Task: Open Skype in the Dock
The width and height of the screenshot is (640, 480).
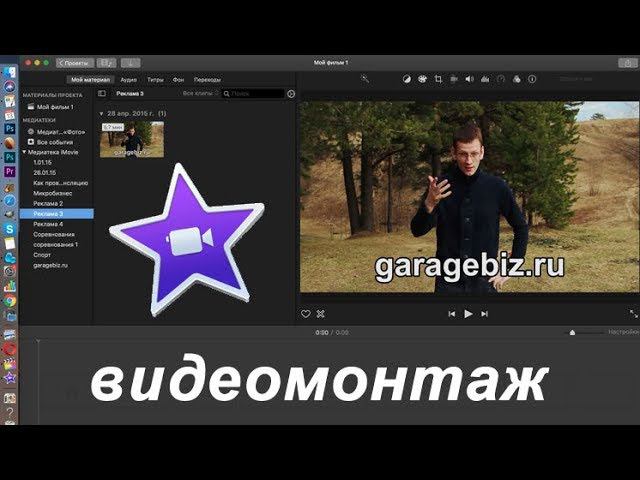Action: (9, 229)
